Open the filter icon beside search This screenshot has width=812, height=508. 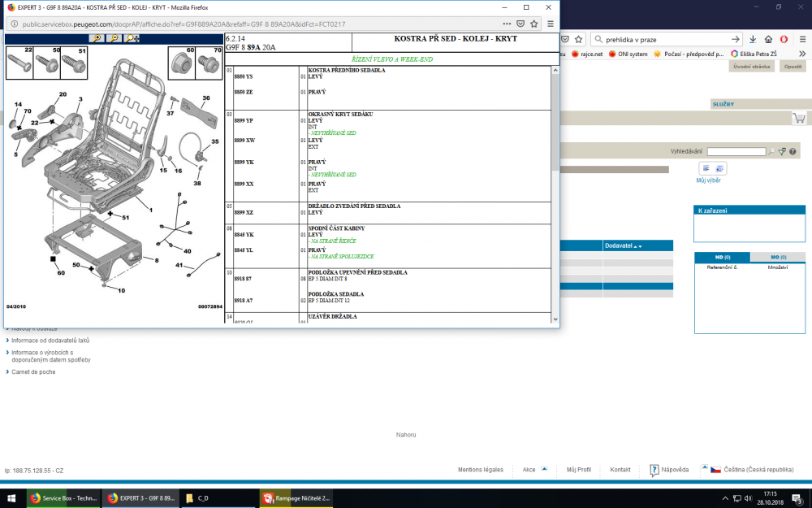782,151
